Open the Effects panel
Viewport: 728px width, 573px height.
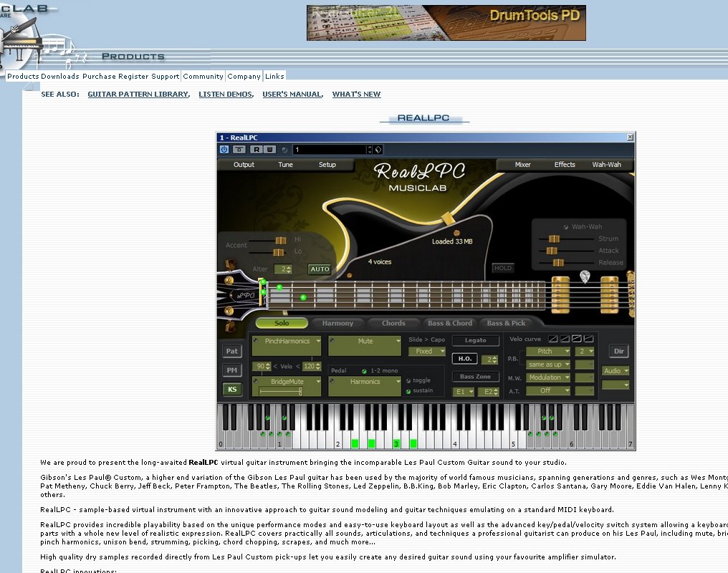tap(565, 164)
